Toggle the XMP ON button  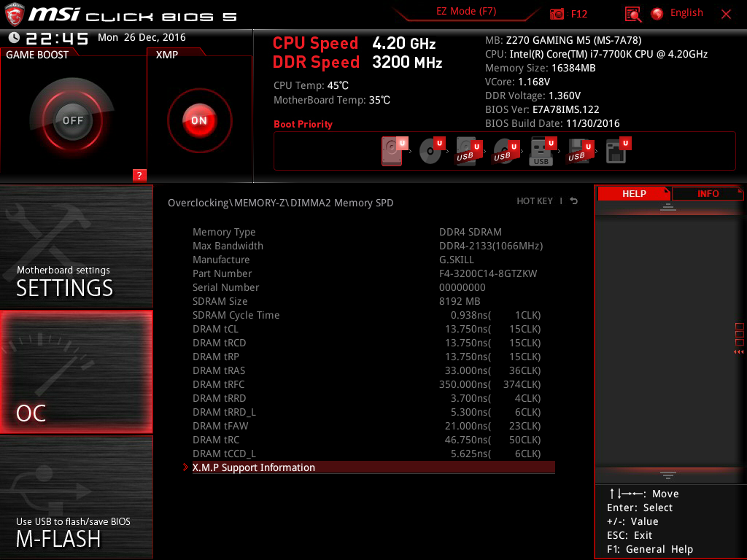coord(199,120)
